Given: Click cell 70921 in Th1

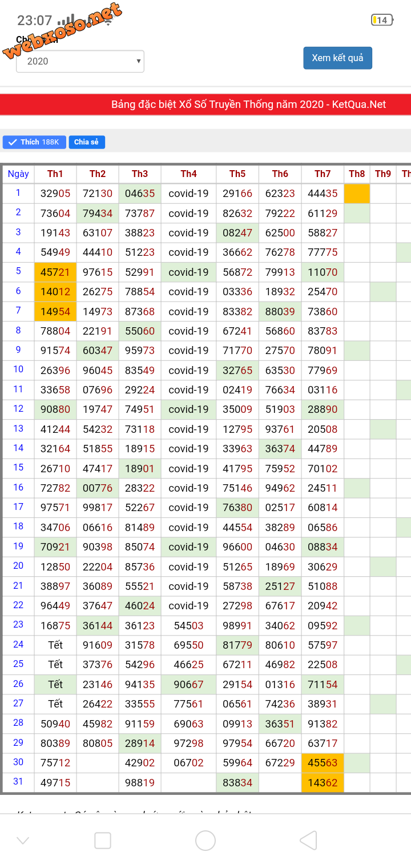Looking at the screenshot, I should click(55, 546).
